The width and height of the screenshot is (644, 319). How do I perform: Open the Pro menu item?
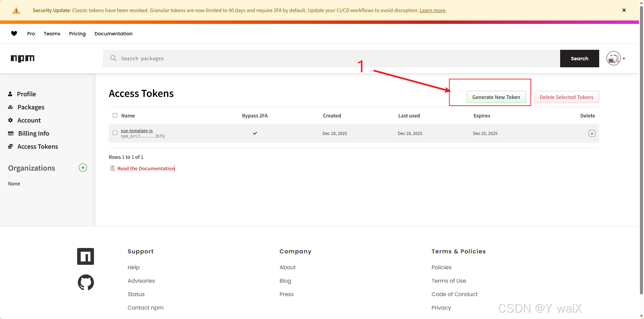[x=31, y=34]
